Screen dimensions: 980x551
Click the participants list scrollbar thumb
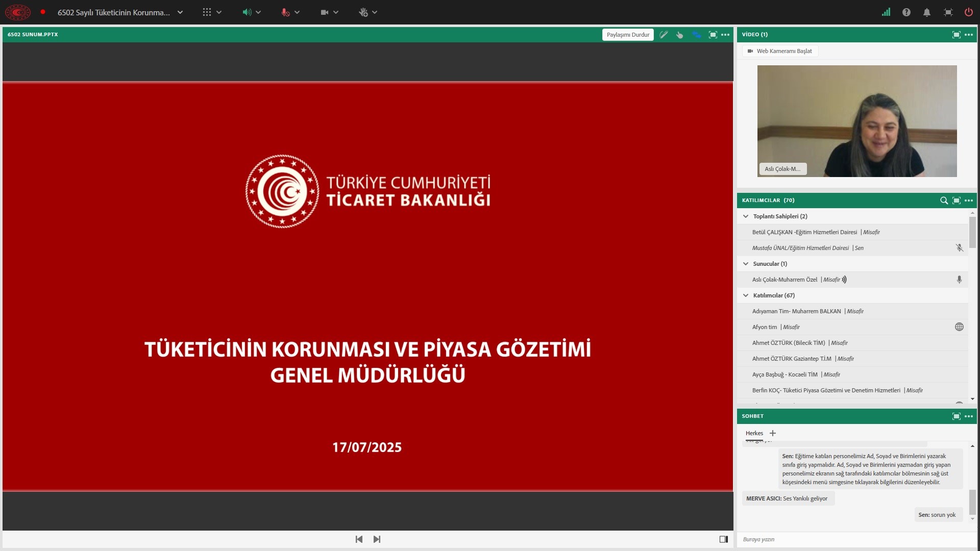click(x=972, y=232)
